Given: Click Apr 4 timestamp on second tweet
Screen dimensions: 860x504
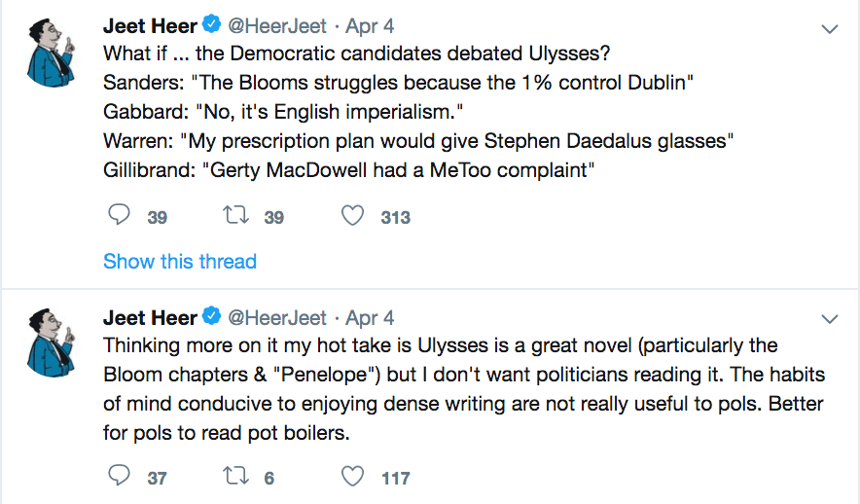Looking at the screenshot, I should click(x=370, y=318).
